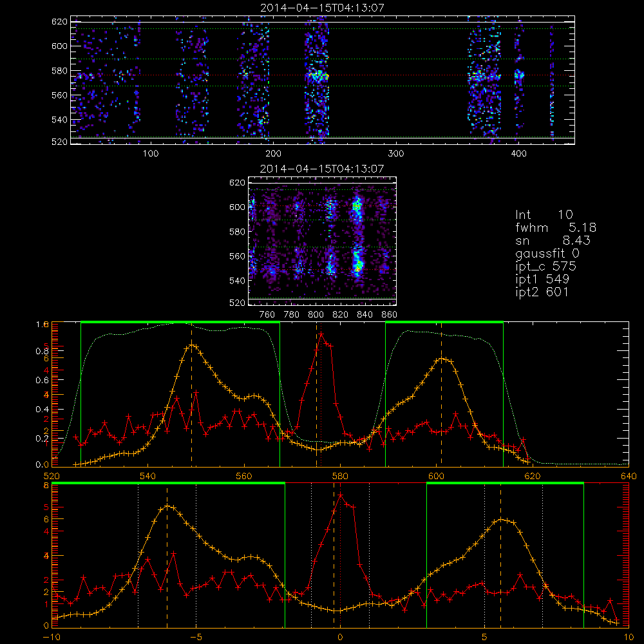This screenshot has height=644, width=644.
Task: Click x-axis label 860 on the middle image
Action: pyautogui.click(x=389, y=315)
